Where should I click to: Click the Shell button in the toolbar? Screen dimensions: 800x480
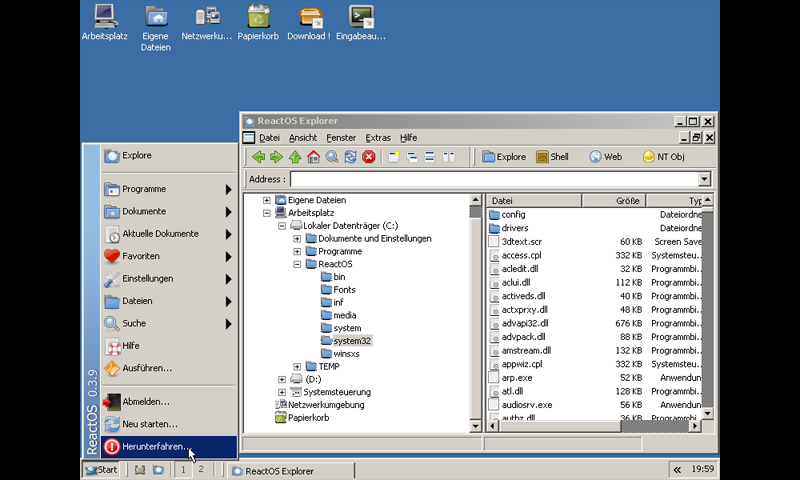click(553, 157)
